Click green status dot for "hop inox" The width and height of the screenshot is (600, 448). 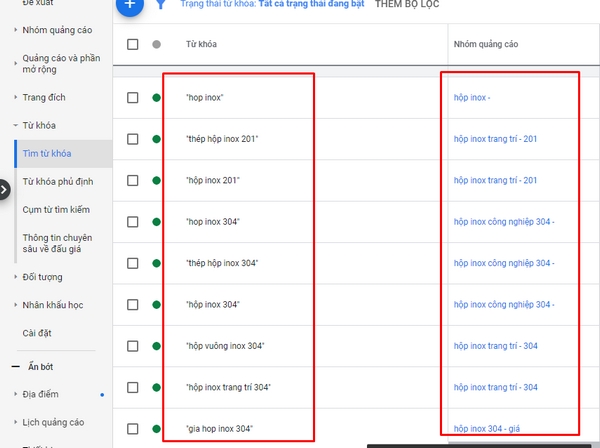coord(157,98)
